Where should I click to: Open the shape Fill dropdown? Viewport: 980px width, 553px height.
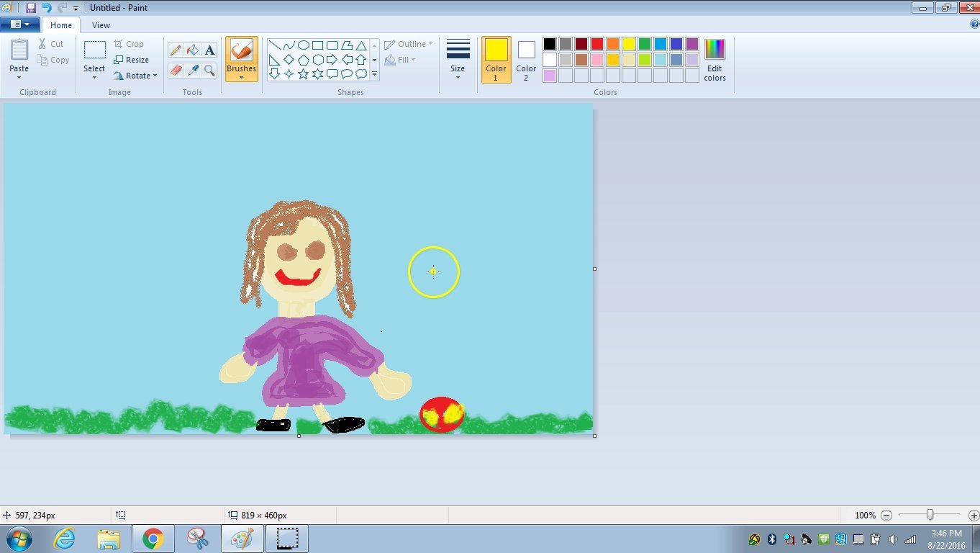(x=400, y=60)
